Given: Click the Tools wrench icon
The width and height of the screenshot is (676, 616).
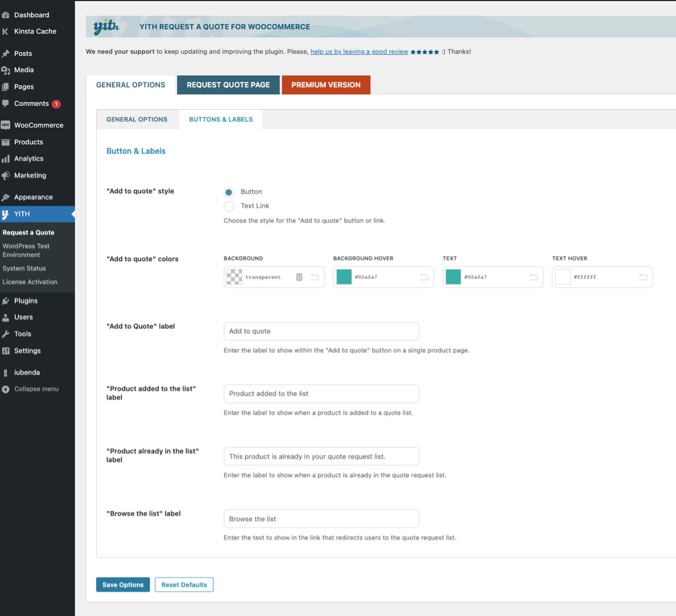Looking at the screenshot, I should coord(5,334).
